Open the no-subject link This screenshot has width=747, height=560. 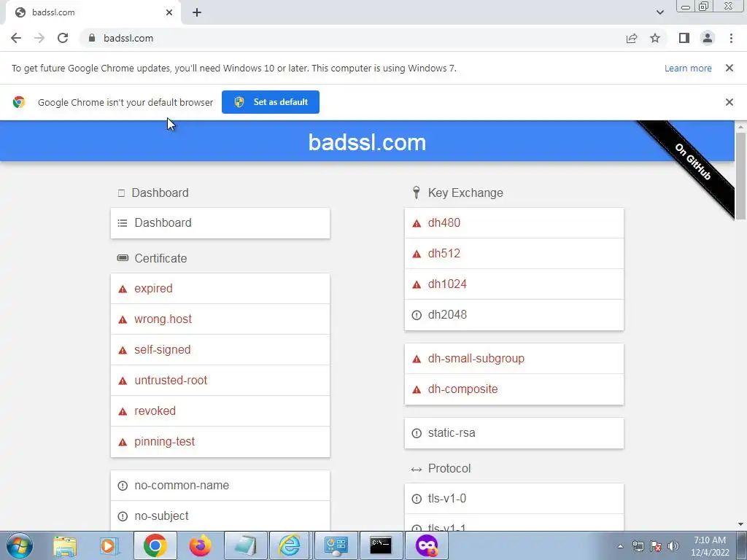(220, 516)
